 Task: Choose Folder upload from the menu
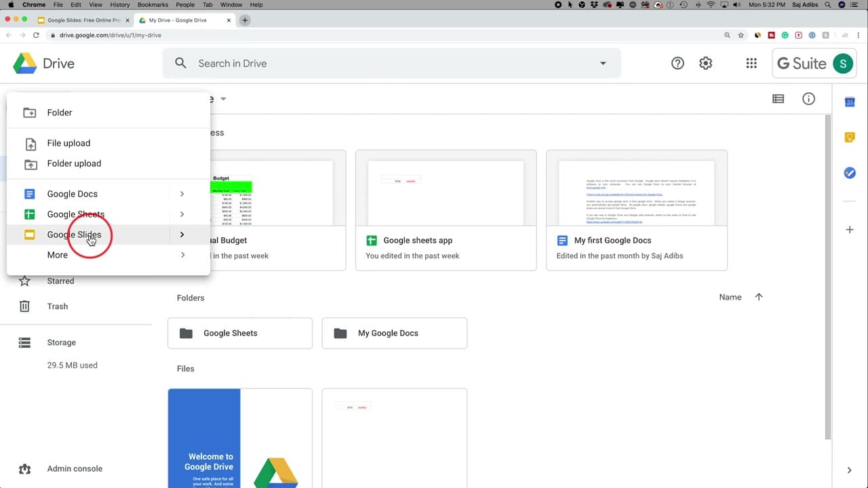coord(108,163)
